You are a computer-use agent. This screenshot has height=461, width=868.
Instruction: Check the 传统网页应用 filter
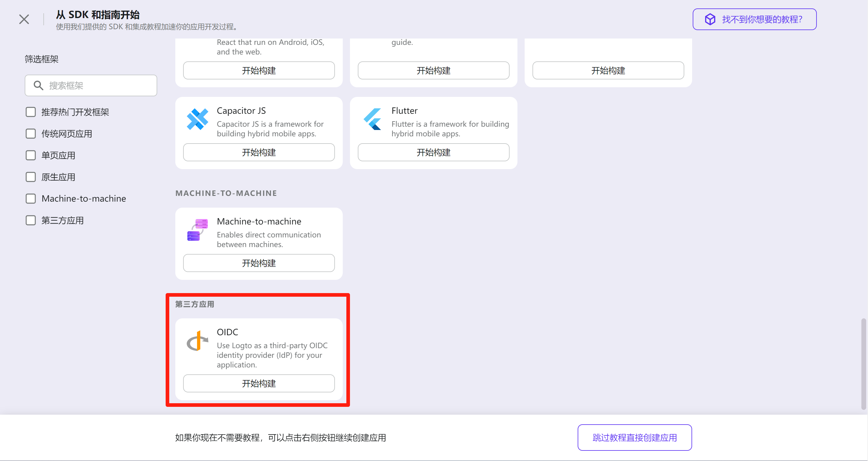(31, 134)
